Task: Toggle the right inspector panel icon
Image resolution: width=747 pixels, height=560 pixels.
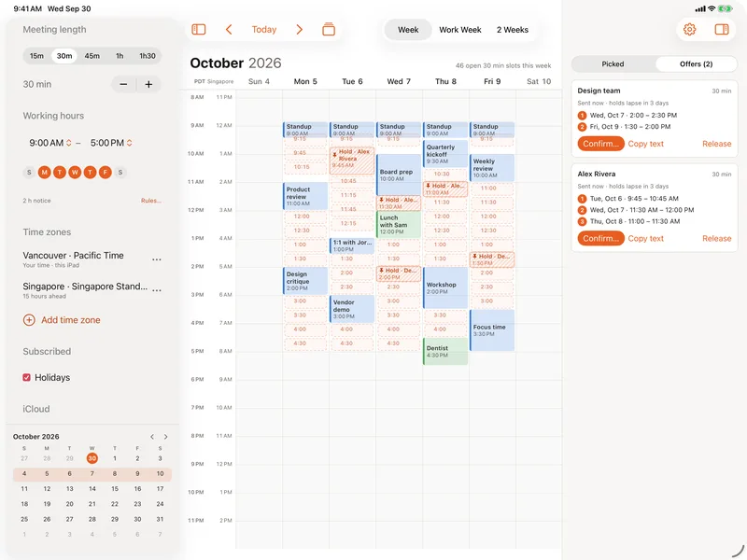Action: (x=722, y=30)
